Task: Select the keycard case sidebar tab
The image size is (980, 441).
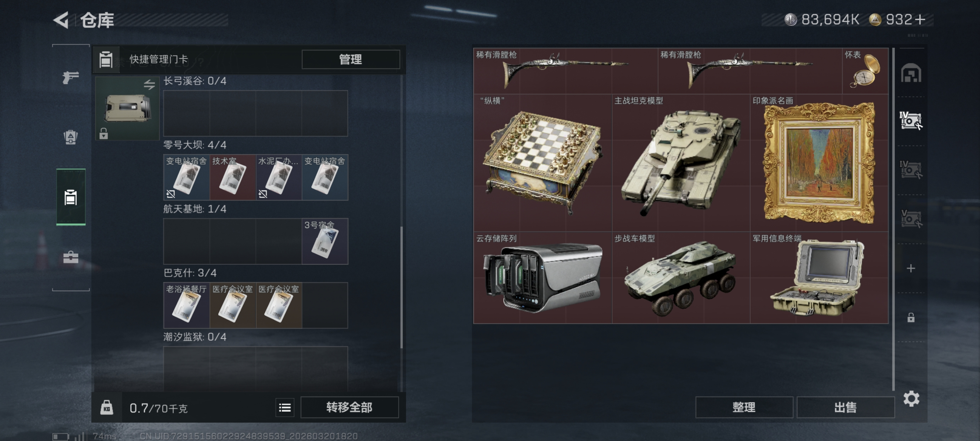Action: [71, 197]
